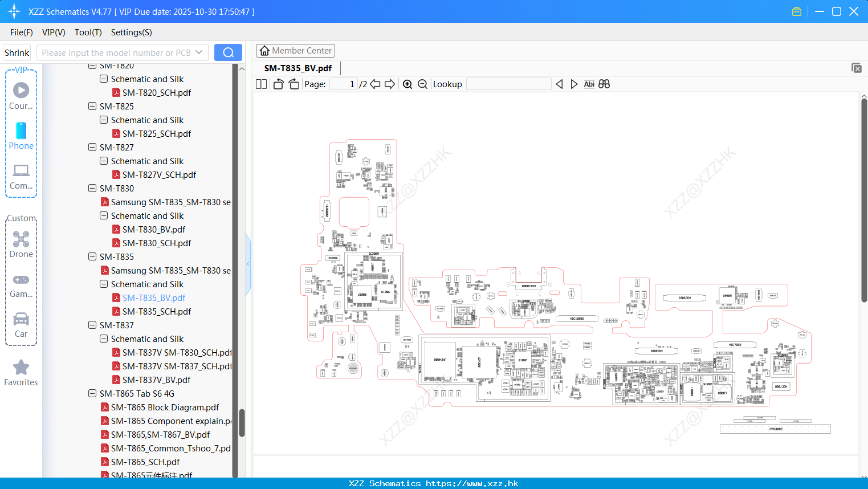The height and width of the screenshot is (489, 868).
Task: Click the Shrink button
Action: [x=17, y=52]
